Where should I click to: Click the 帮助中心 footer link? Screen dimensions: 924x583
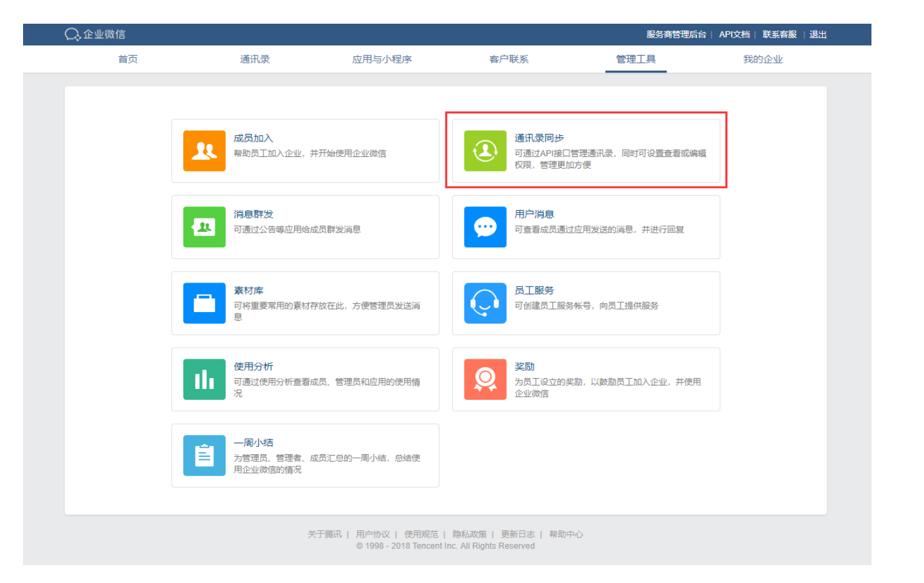[x=566, y=534]
